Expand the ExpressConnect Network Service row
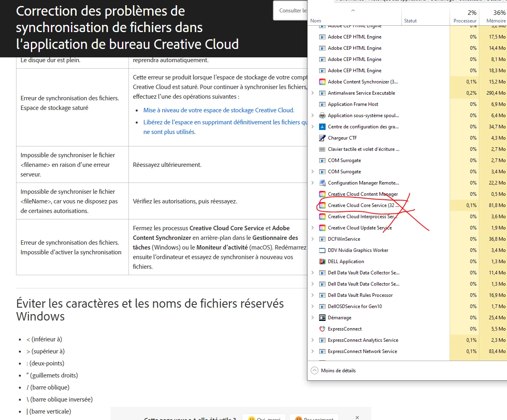507x420 pixels. (312, 351)
